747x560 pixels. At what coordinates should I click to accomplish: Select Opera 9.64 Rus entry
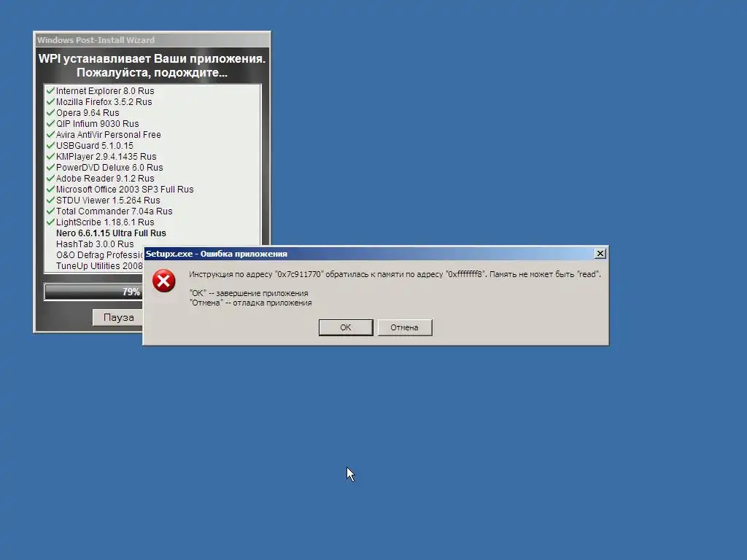pos(88,113)
